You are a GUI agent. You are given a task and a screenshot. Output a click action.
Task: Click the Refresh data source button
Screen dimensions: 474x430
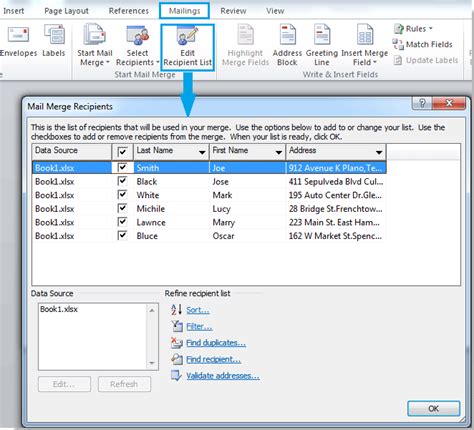(124, 384)
